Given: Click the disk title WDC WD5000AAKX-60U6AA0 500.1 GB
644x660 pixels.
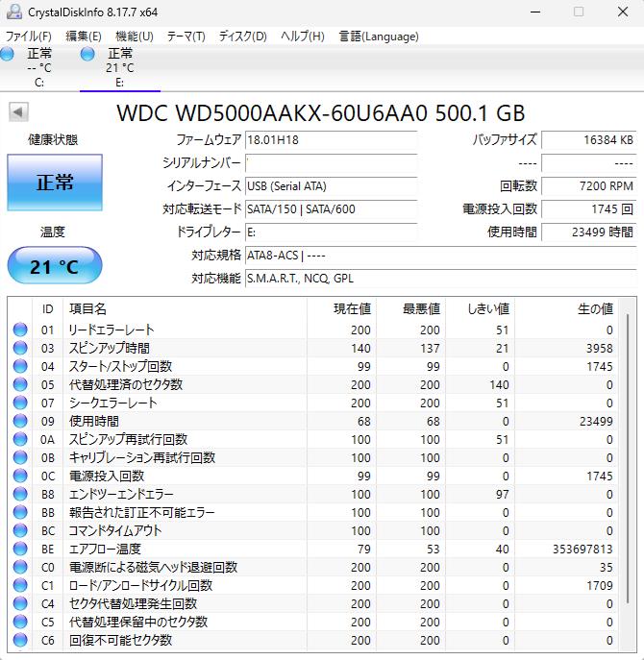Looking at the screenshot, I should (x=321, y=112).
